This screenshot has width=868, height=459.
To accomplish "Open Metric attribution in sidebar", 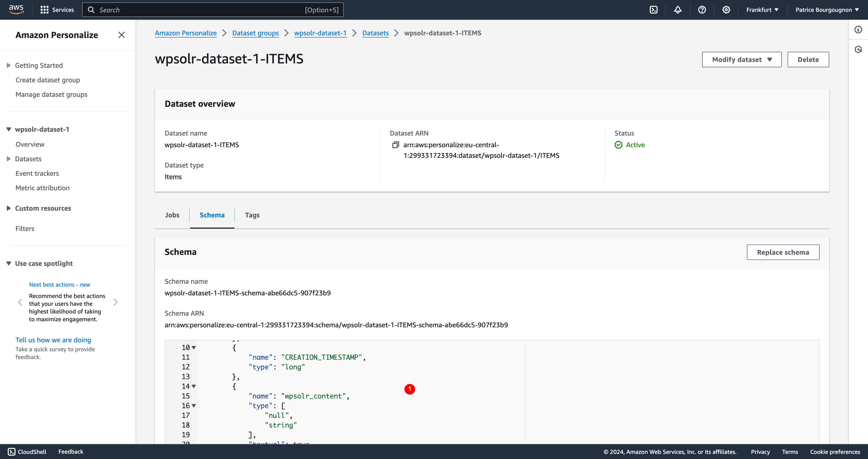I will [42, 188].
